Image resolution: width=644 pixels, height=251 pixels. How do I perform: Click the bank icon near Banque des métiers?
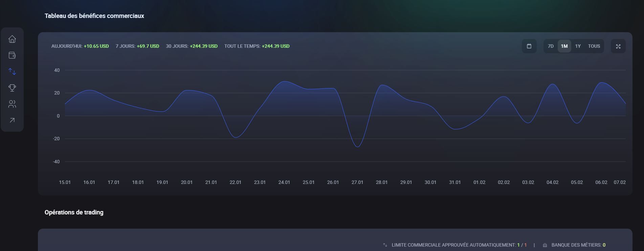(x=545, y=245)
